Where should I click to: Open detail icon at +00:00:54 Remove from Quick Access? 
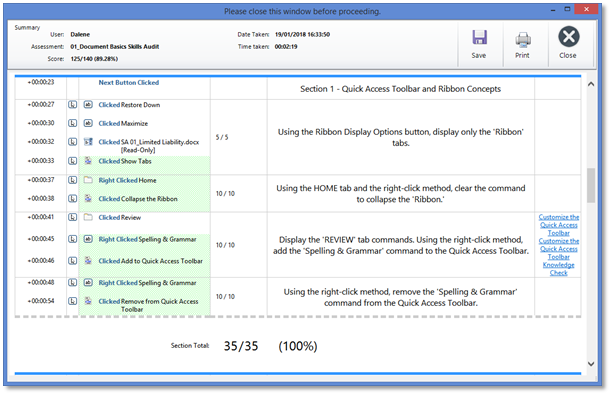[x=72, y=301]
